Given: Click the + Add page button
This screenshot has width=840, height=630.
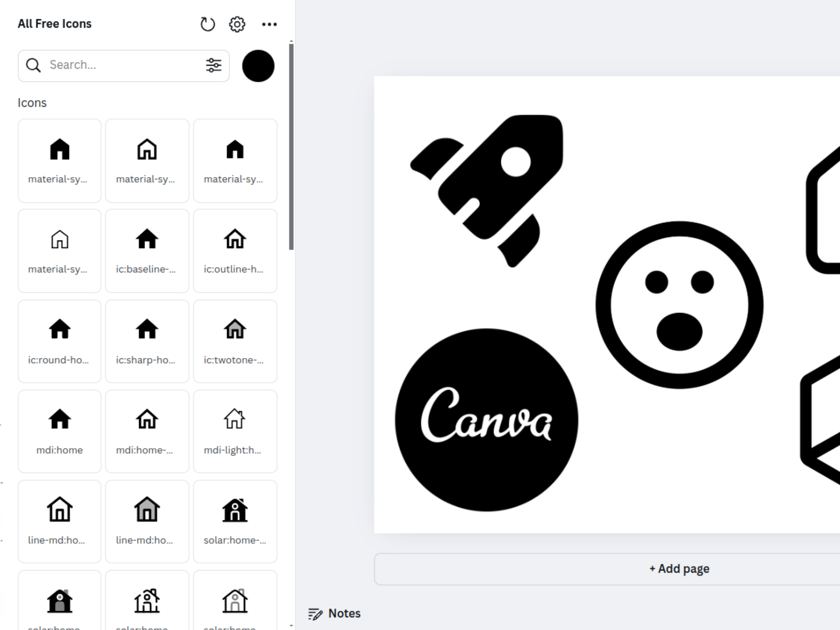Looking at the screenshot, I should click(679, 569).
